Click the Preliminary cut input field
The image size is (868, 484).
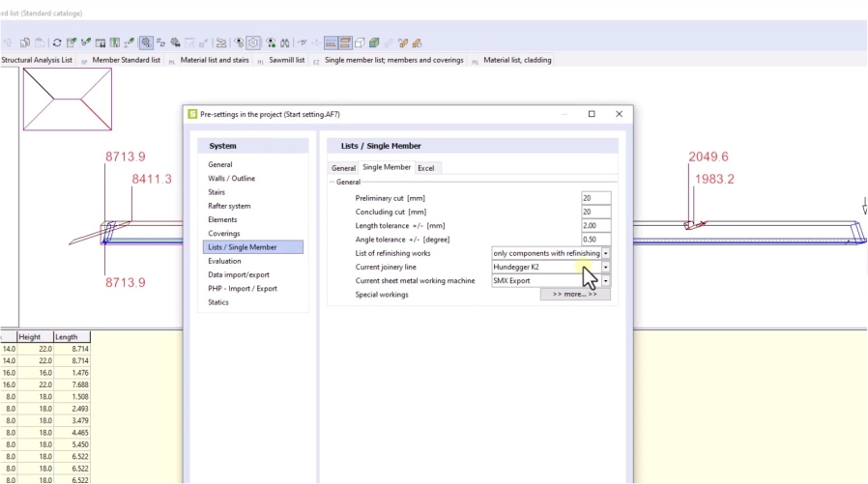tap(595, 198)
